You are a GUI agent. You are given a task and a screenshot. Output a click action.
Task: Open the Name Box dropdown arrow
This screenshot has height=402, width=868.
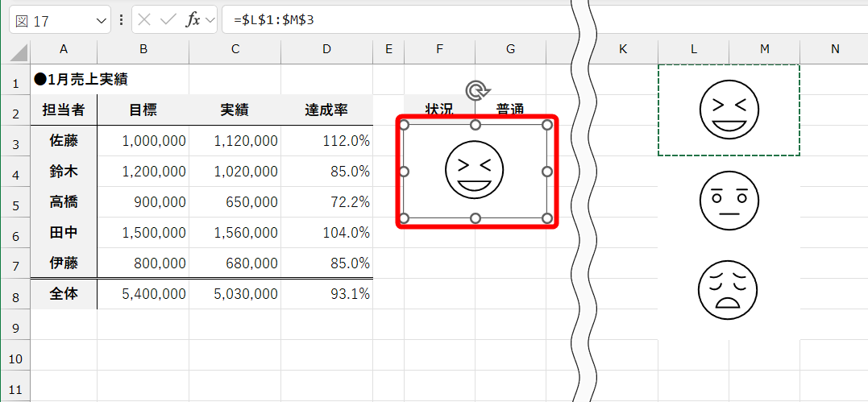coord(101,20)
